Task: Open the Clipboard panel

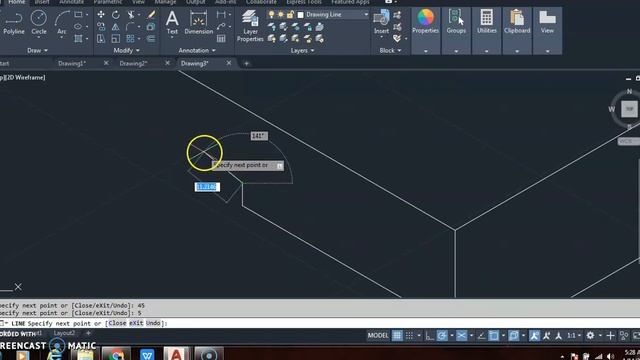Action: point(517,23)
